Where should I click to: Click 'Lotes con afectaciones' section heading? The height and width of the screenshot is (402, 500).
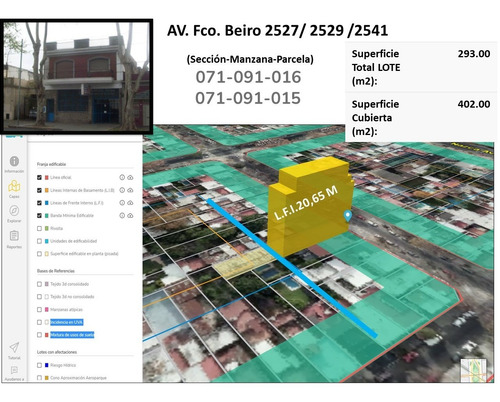point(57,352)
